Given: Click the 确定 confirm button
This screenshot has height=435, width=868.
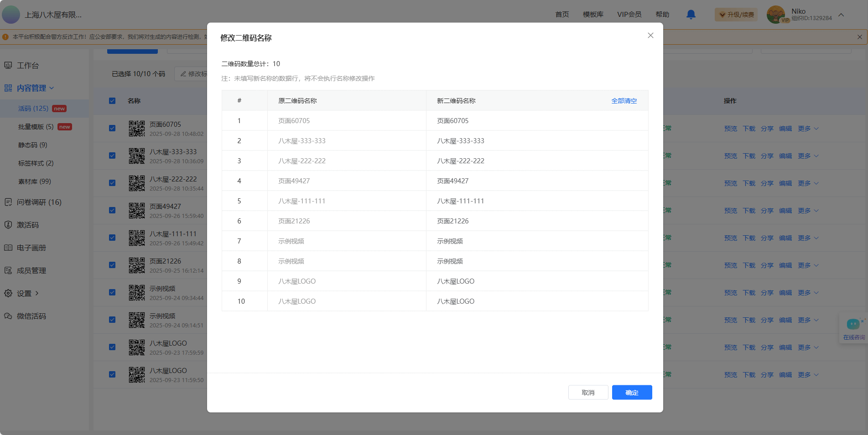Looking at the screenshot, I should point(632,393).
